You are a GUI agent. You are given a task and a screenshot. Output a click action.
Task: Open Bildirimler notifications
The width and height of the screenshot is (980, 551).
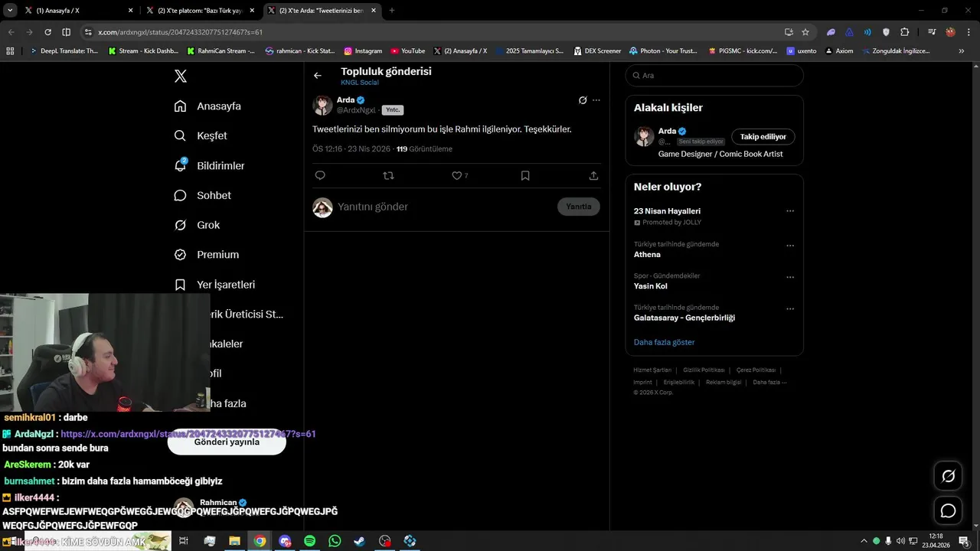point(209,165)
